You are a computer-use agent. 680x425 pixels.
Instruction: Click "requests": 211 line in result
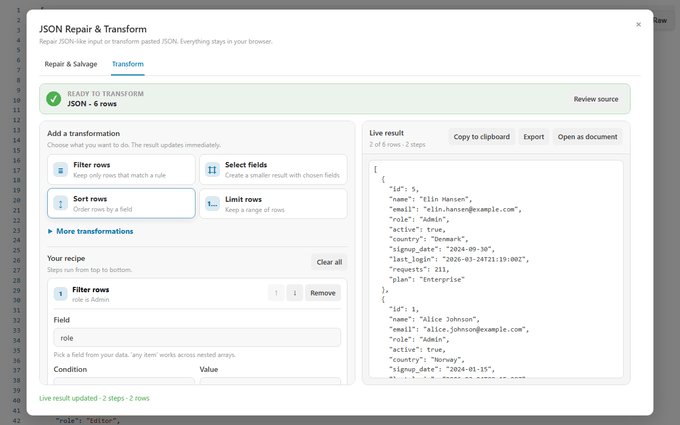tap(419, 269)
